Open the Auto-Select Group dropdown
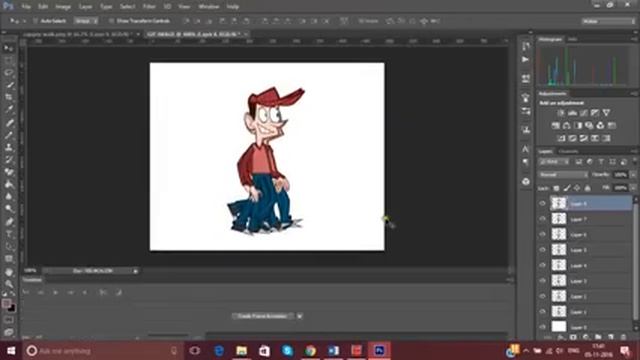The width and height of the screenshot is (640, 360). [86, 21]
